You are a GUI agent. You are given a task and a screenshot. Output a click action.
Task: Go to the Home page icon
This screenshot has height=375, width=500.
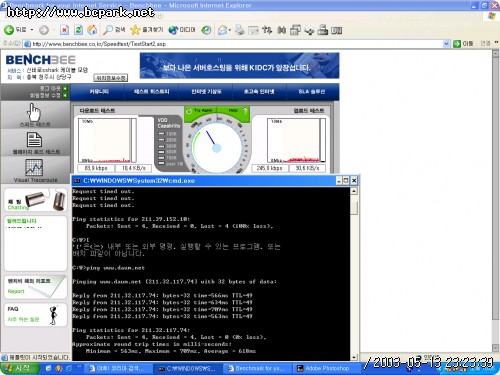tap(92, 30)
